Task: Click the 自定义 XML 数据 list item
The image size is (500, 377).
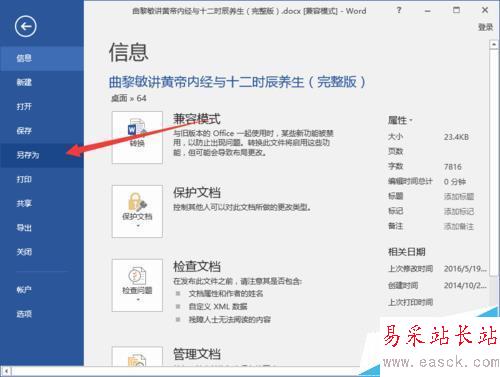Action: click(x=218, y=307)
